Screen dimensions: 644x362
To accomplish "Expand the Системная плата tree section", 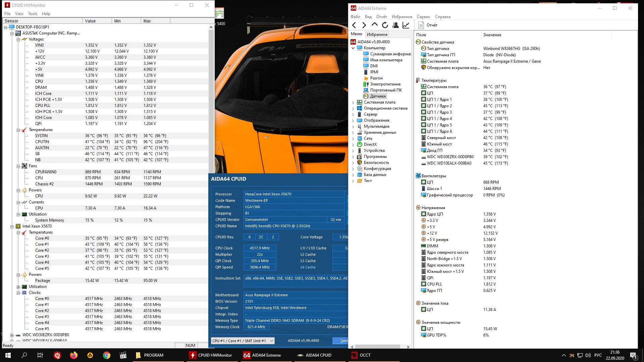I will point(353,102).
